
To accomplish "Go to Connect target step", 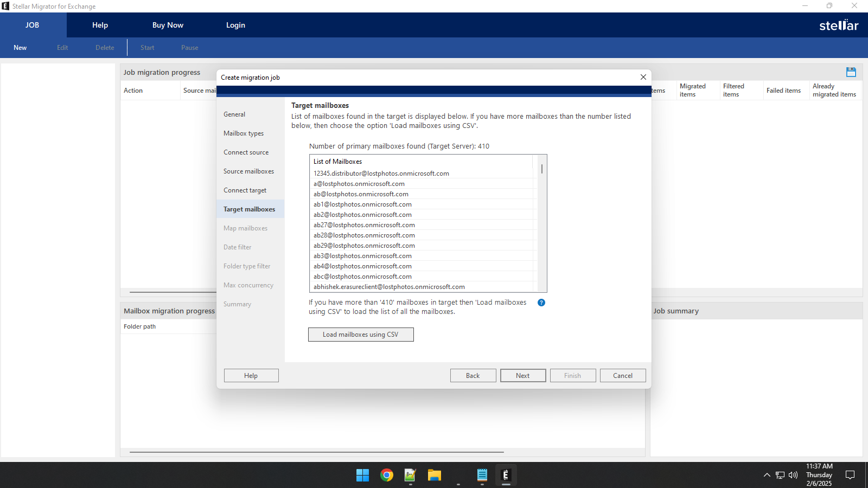I will [250, 190].
